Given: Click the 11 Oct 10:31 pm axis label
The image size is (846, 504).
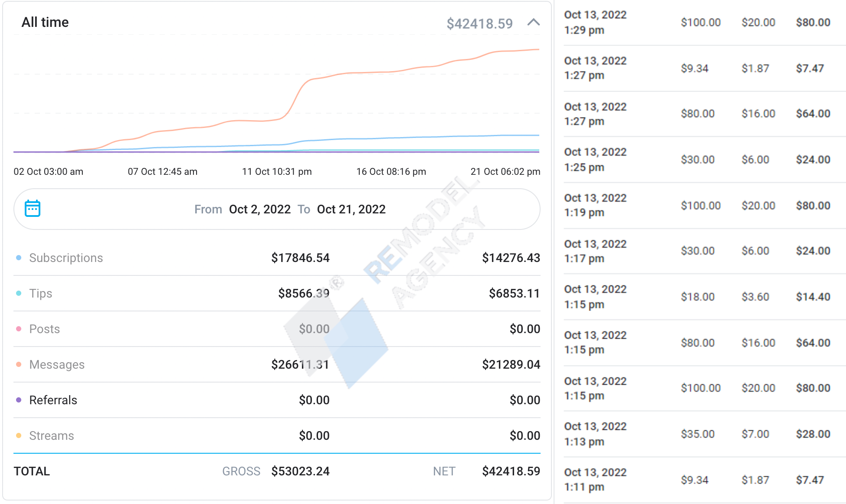Looking at the screenshot, I should point(277,172).
